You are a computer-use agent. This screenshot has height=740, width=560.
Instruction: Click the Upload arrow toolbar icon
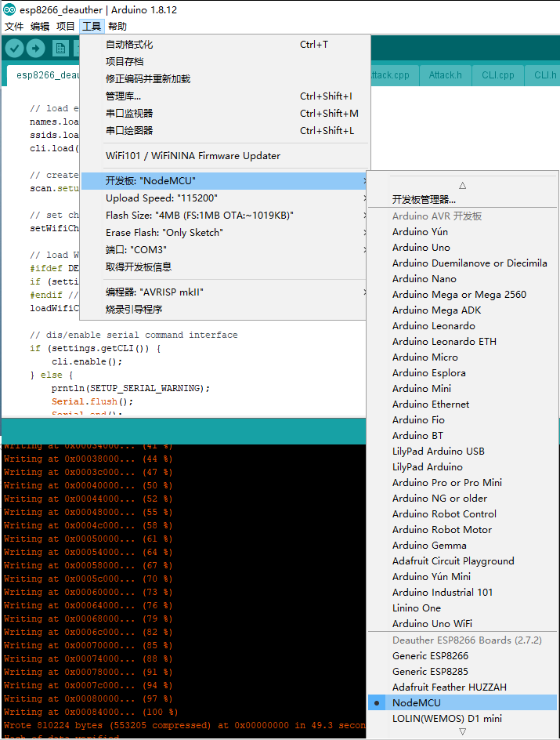[35, 49]
